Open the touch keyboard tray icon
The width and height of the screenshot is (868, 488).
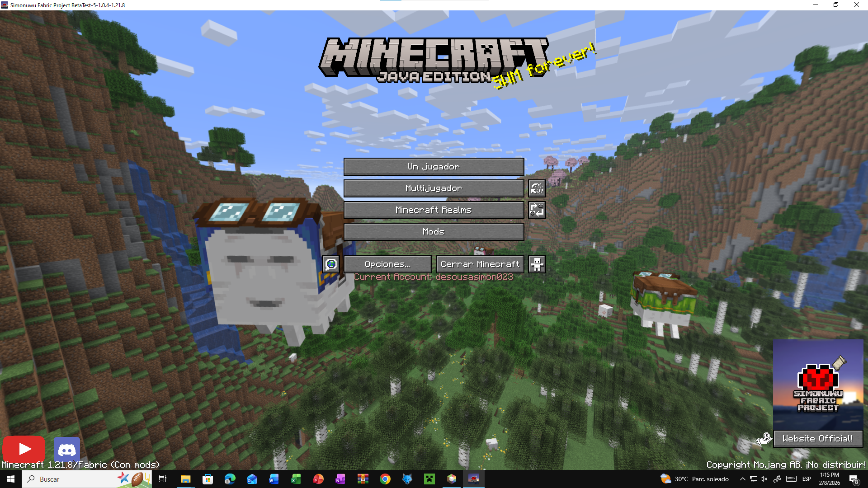point(791,479)
